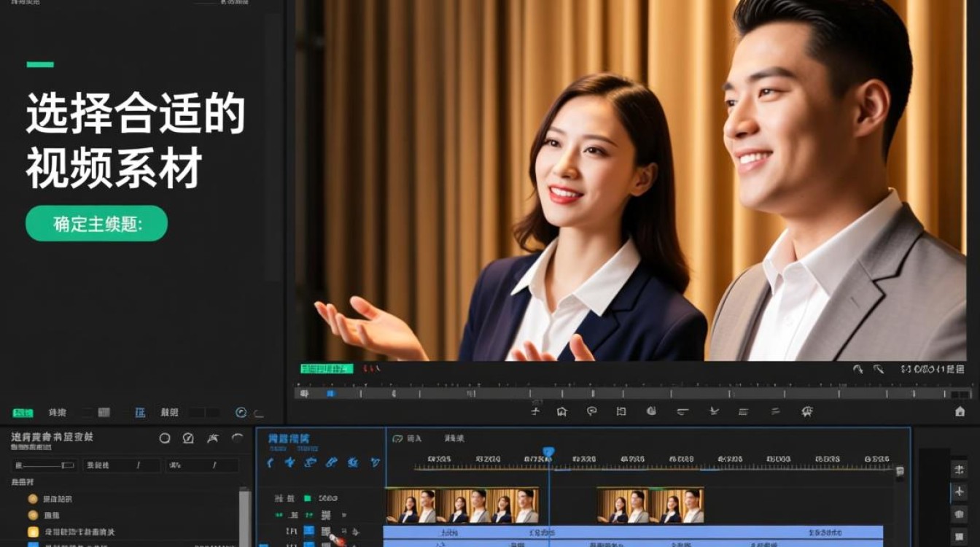Image resolution: width=980 pixels, height=547 pixels.
Task: Select the first blue tool icon in the timeline toolbar
Action: point(271,462)
